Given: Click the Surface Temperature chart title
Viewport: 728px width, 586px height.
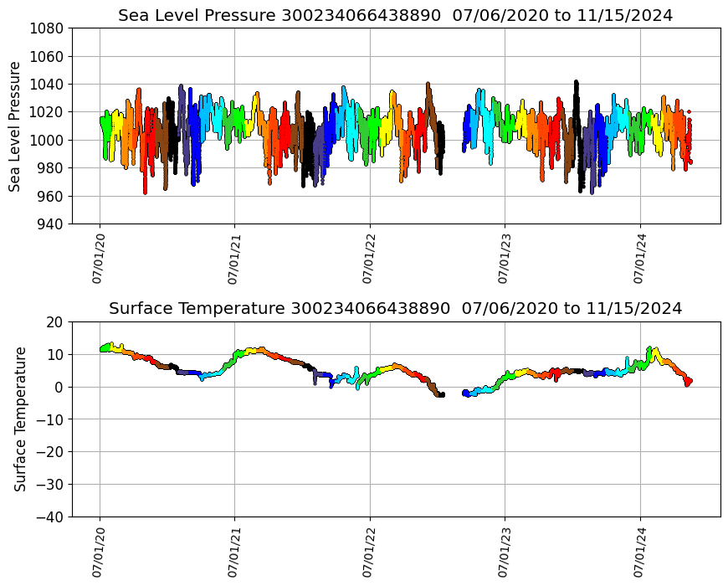Looking at the screenshot, I should [x=395, y=309].
